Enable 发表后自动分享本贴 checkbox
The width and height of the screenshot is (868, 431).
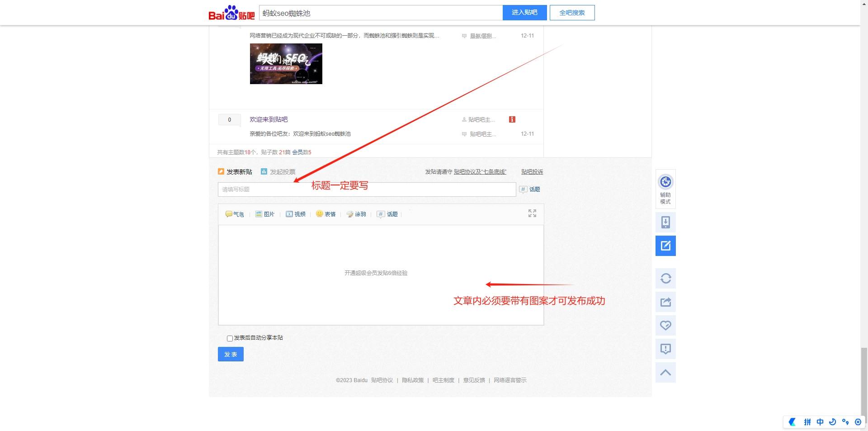click(x=230, y=338)
